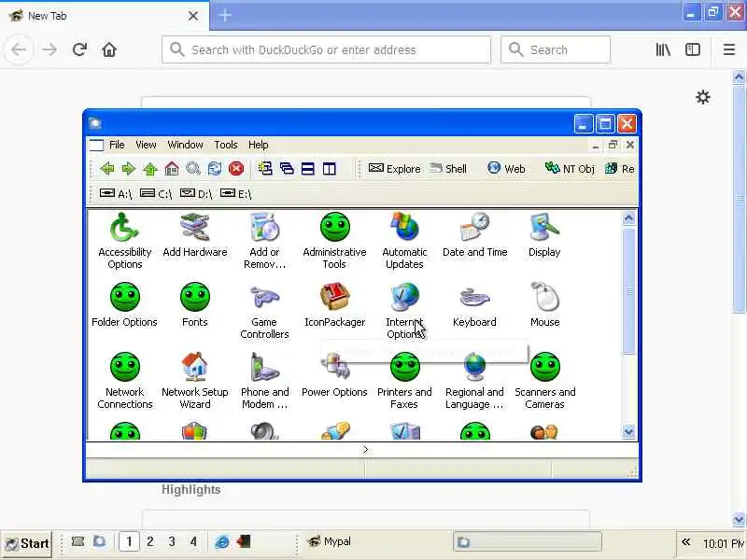Open Keyboard settings icon
Image resolution: width=747 pixels, height=560 pixels.
click(x=474, y=305)
